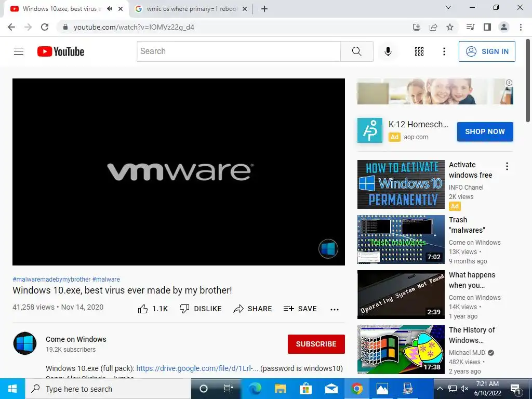Click the video player to pause

pyautogui.click(x=179, y=171)
